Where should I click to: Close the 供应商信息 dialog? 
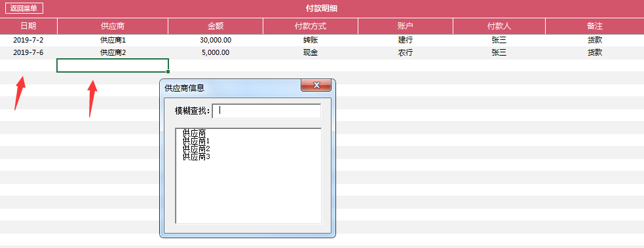[316, 85]
